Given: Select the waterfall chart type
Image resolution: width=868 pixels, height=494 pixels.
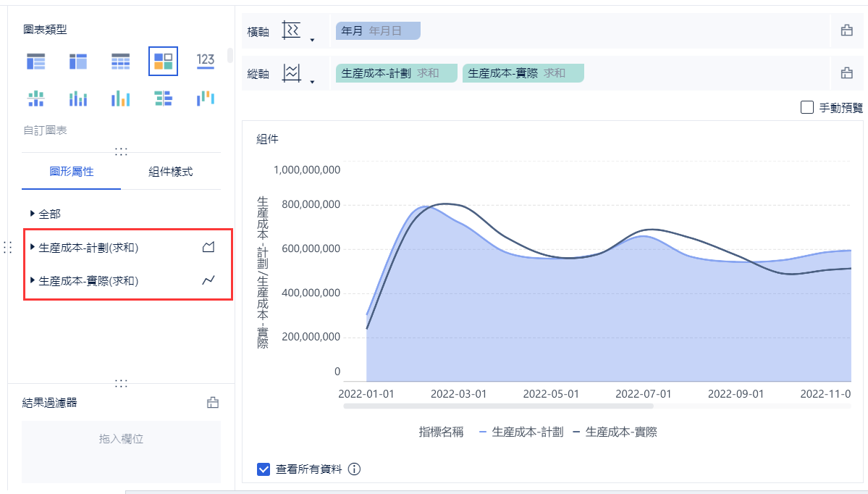Looking at the screenshot, I should 206,99.
